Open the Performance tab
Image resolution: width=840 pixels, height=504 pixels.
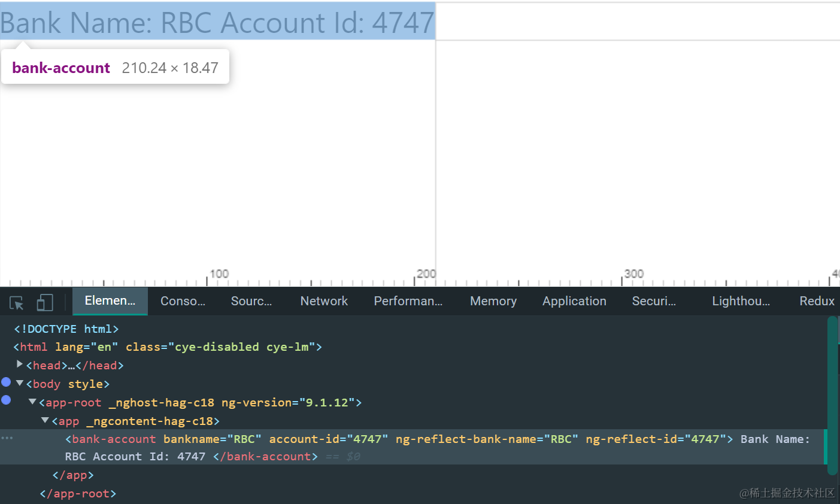tap(408, 301)
